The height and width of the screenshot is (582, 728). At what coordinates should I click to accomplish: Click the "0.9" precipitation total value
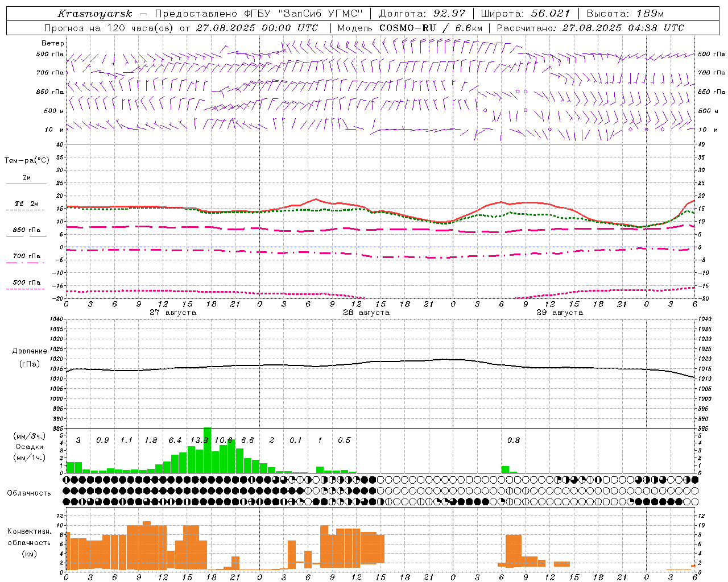[x=102, y=440]
